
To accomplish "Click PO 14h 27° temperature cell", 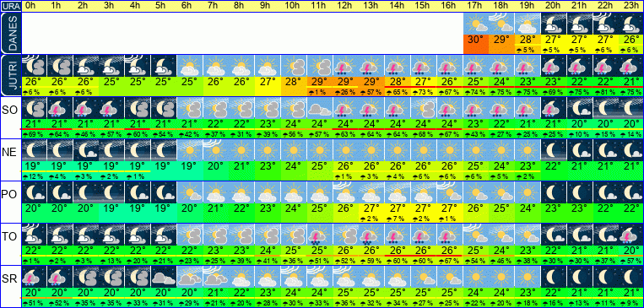I will [x=398, y=208].
